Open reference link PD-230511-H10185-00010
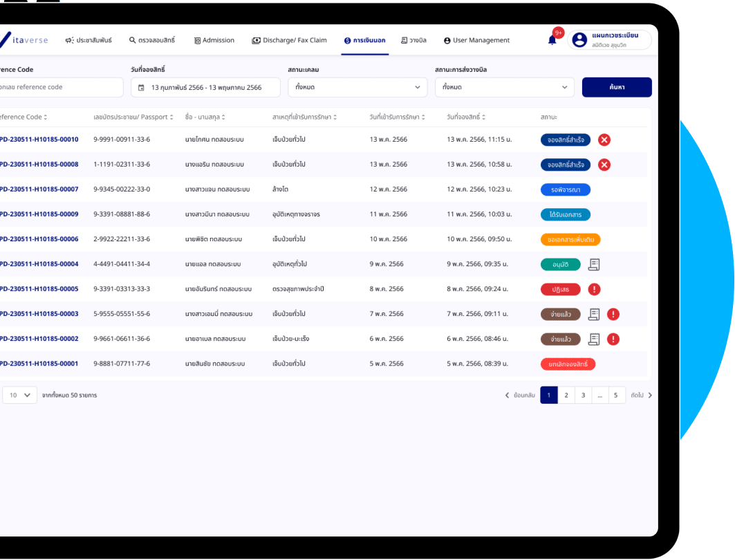The height and width of the screenshot is (560, 735). 39,140
